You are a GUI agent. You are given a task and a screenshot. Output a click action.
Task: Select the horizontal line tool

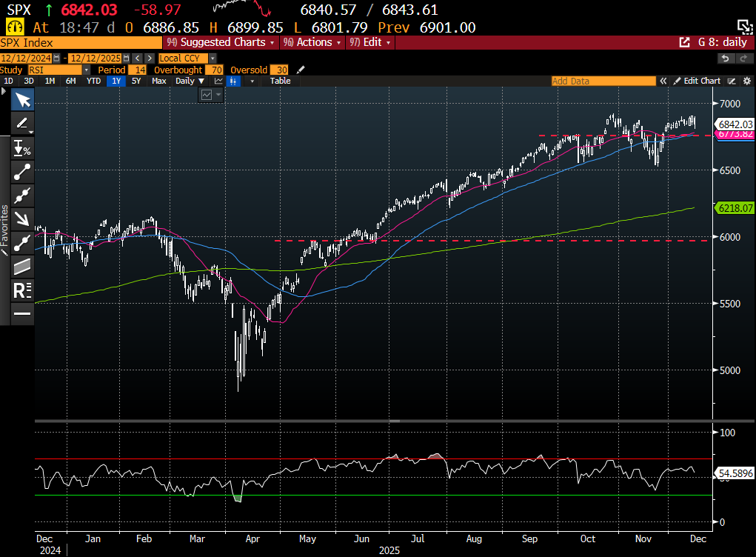coord(22,313)
